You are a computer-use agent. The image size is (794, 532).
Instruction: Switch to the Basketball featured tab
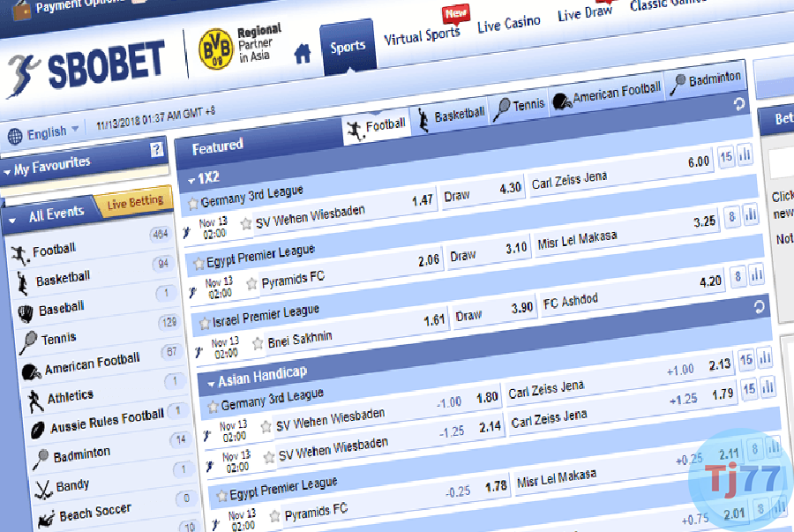click(x=450, y=116)
